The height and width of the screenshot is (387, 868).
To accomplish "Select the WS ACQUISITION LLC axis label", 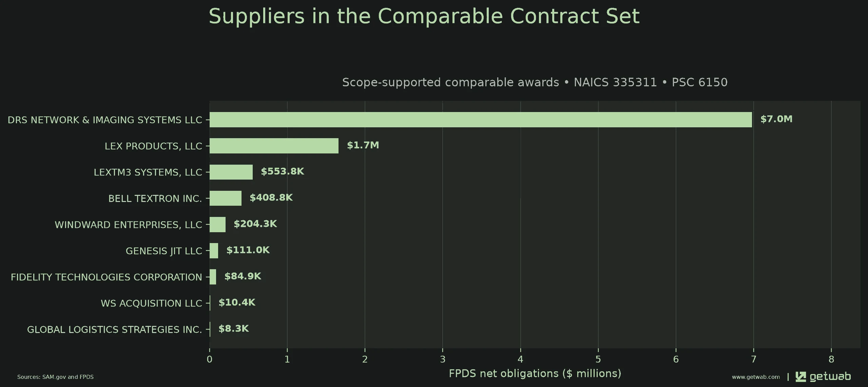I will click(x=151, y=303).
